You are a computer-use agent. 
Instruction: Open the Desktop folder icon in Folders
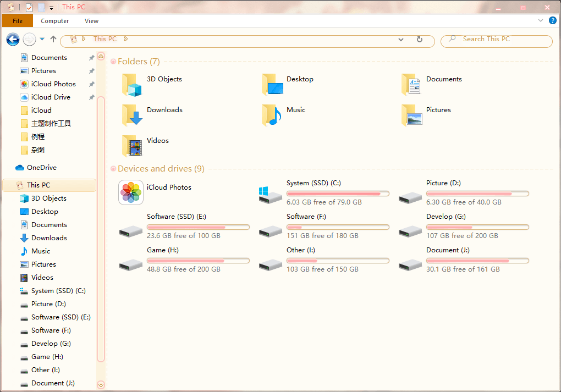[272, 85]
